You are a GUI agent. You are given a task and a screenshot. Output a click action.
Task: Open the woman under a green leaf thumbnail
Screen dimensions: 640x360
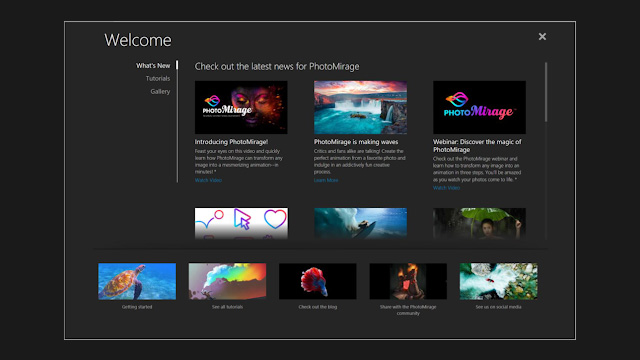[479, 223]
